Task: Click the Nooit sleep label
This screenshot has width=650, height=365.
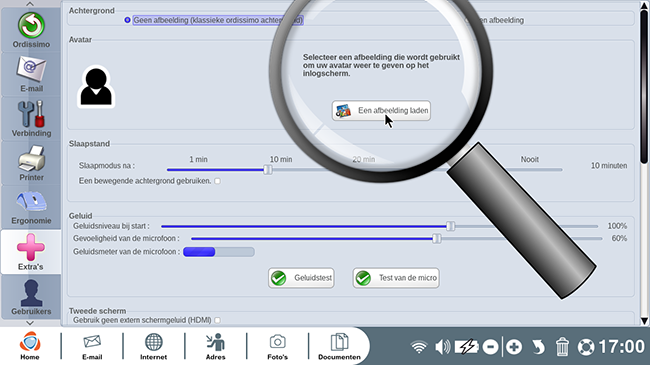Action: pos(530,159)
